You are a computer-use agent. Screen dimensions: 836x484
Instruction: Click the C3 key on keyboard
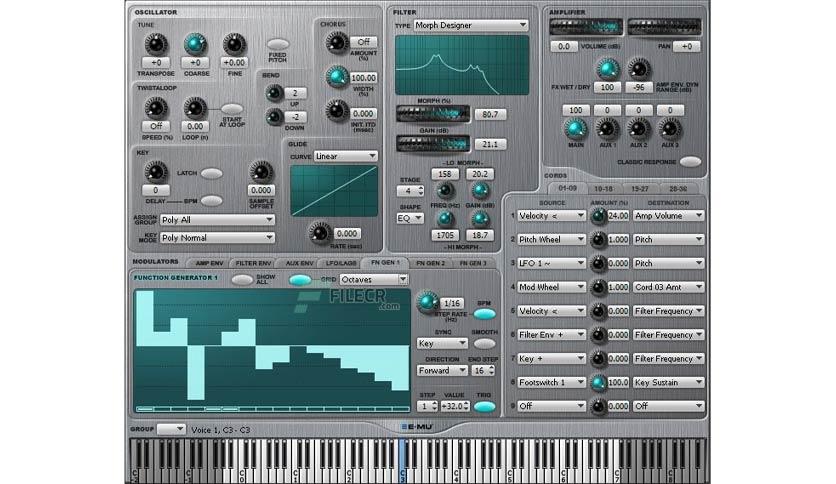(403, 461)
